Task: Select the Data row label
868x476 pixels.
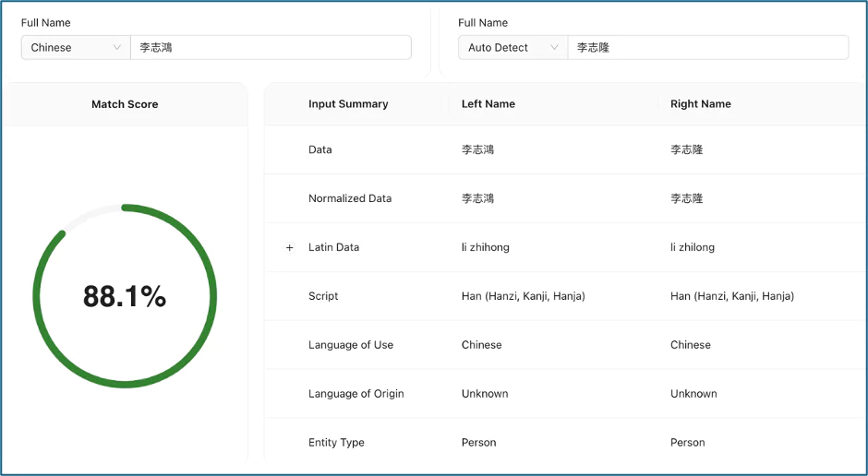Action: 320,149
